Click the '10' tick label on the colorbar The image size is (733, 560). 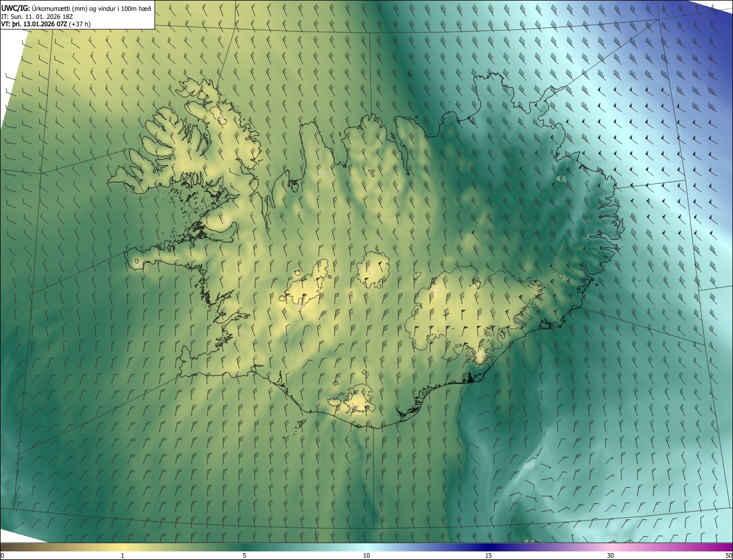click(x=366, y=555)
